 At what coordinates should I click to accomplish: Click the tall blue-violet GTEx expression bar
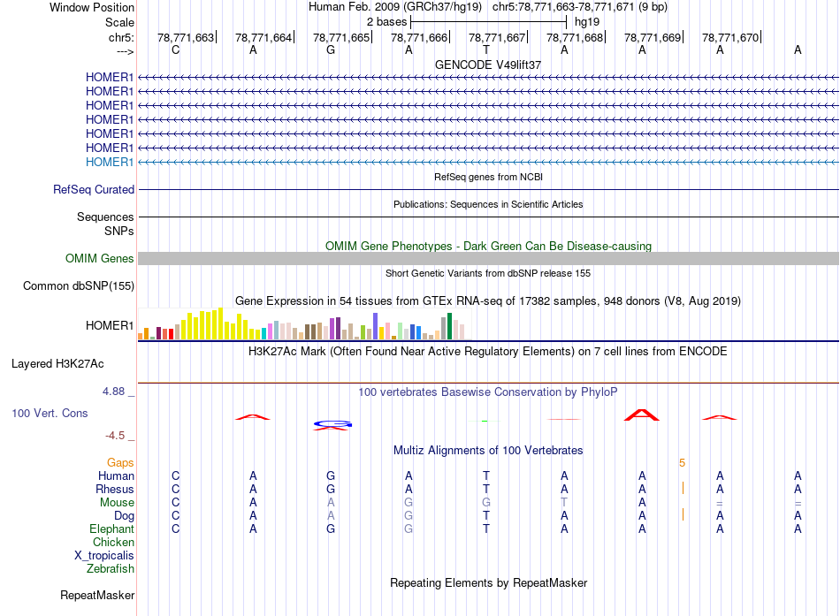(x=376, y=326)
